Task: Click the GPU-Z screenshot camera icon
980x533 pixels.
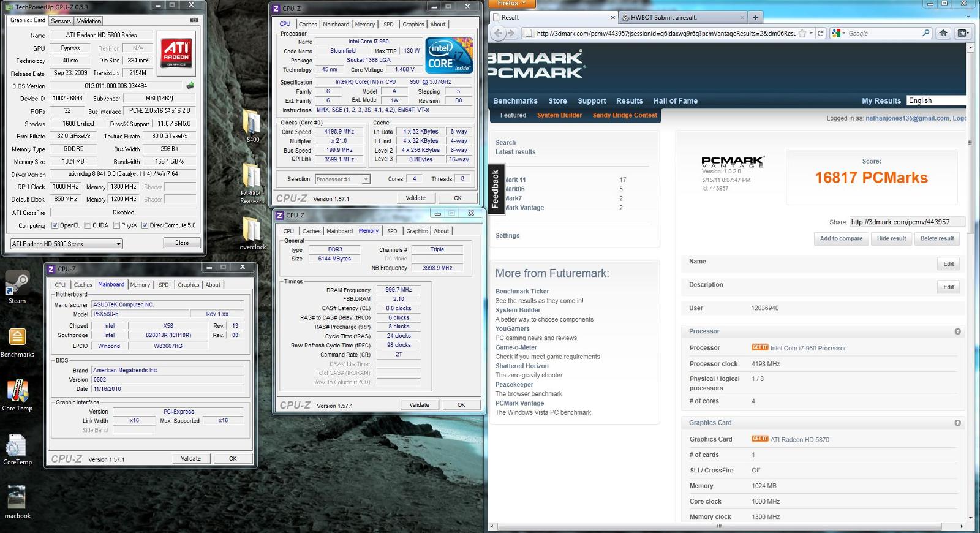Action: [x=194, y=20]
